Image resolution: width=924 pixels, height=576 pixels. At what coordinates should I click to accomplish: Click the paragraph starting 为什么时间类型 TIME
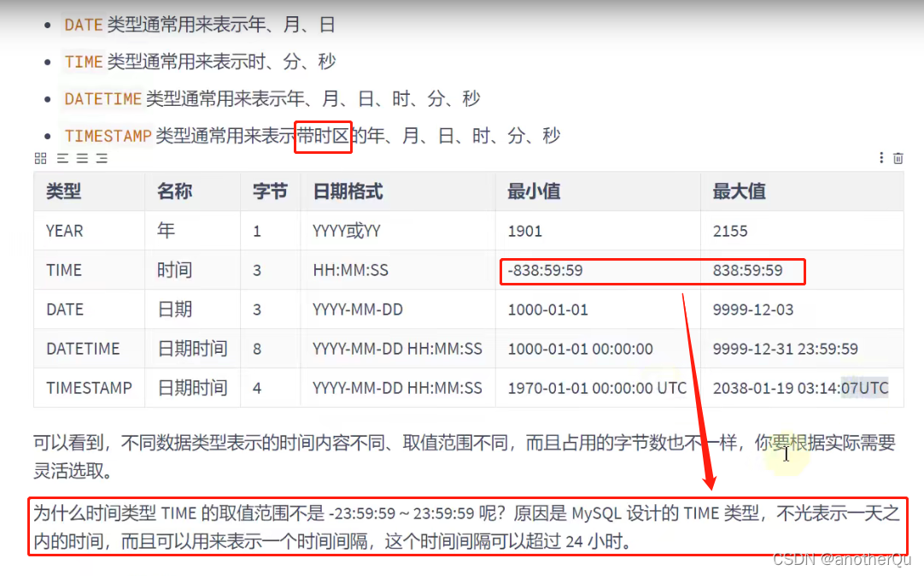[x=466, y=527]
